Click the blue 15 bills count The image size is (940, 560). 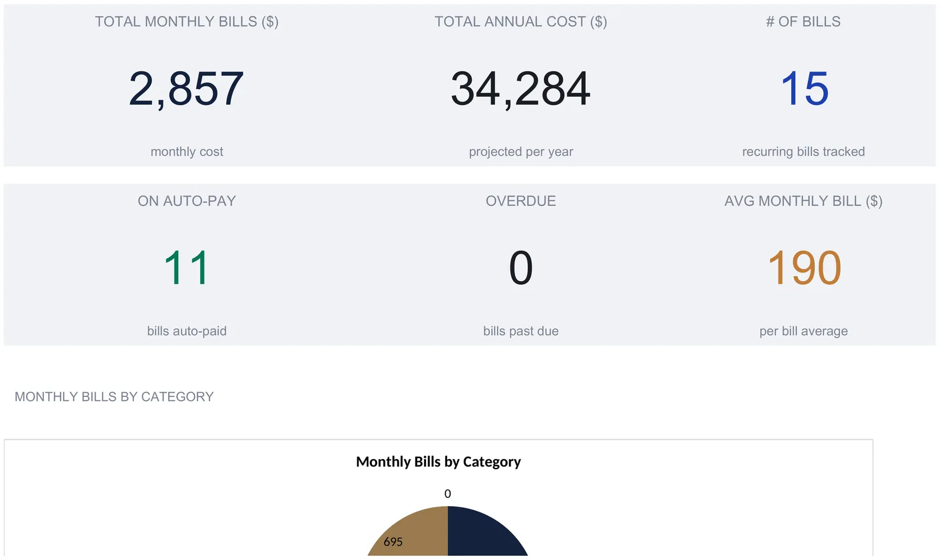click(804, 89)
